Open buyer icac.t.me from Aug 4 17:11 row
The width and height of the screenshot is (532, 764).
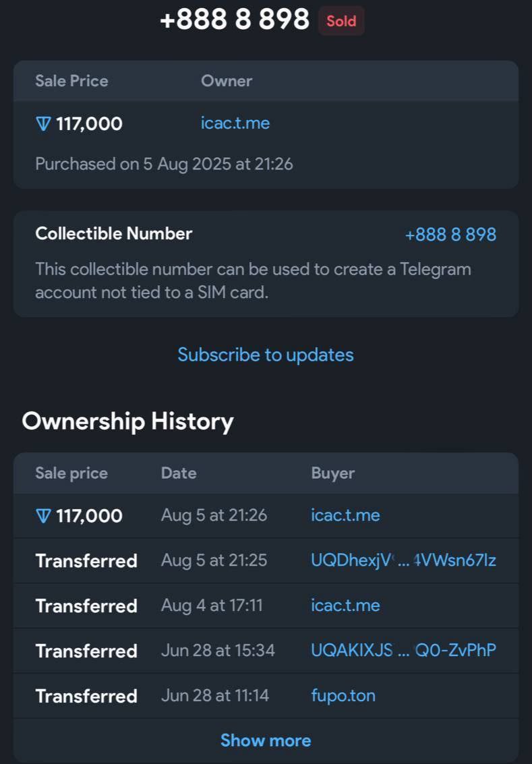(x=345, y=606)
